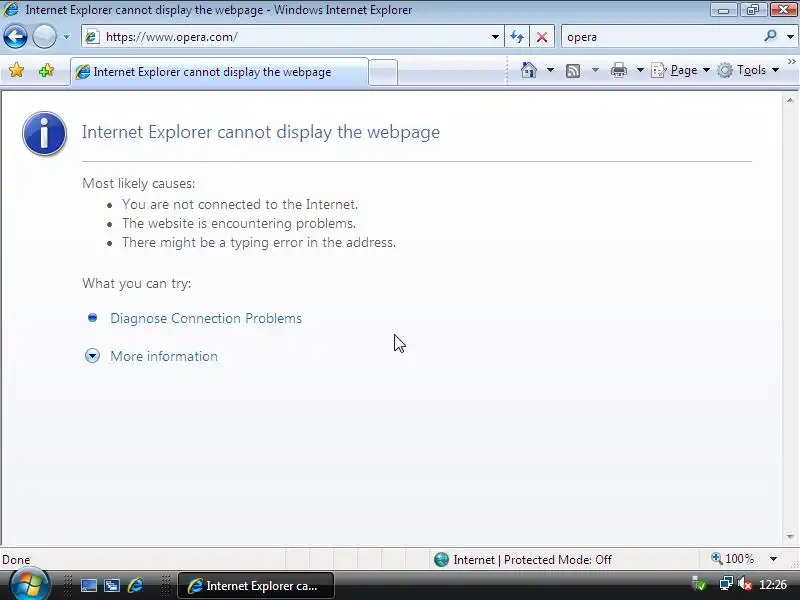Click the search magnifier icon
The width and height of the screenshot is (800, 600).
(770, 36)
